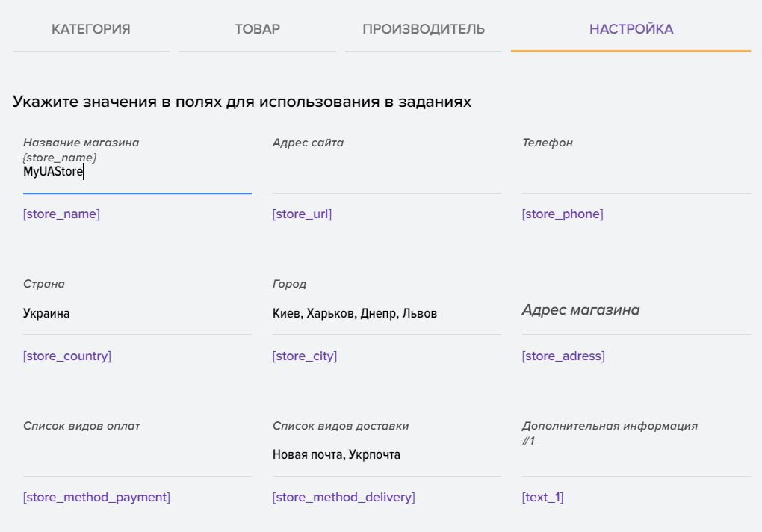Switch to the Категория tab

(x=91, y=30)
